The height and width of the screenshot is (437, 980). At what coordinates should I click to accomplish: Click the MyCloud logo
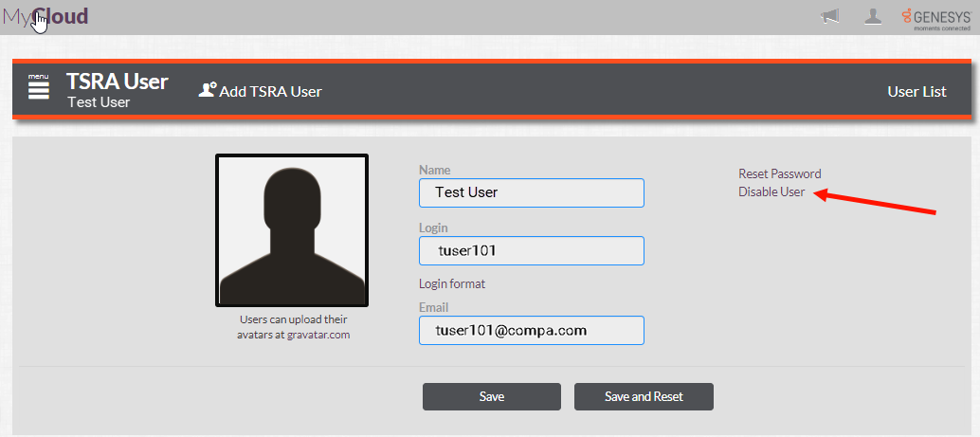tap(45, 16)
